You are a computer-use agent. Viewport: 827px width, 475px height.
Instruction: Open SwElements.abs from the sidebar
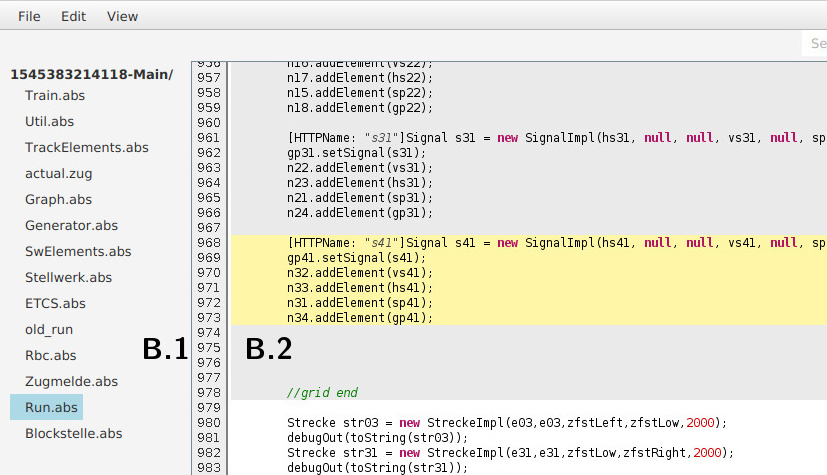pos(78,251)
